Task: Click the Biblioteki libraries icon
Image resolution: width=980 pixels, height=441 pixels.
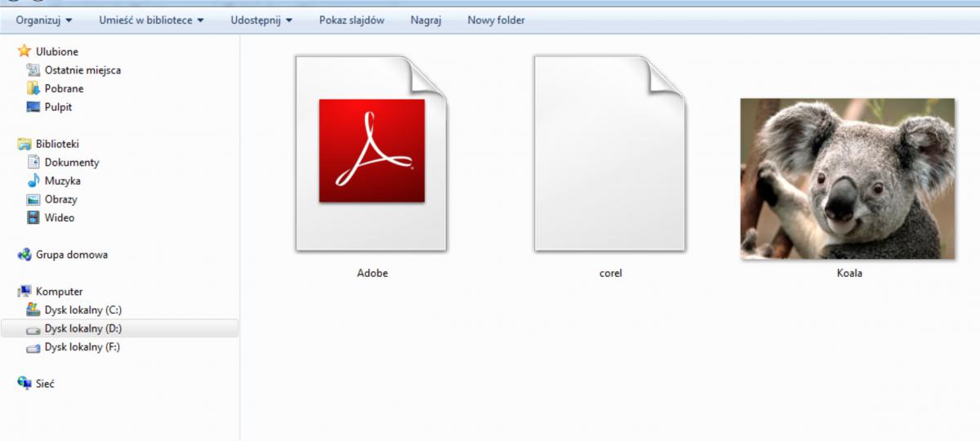Action: pos(24,144)
